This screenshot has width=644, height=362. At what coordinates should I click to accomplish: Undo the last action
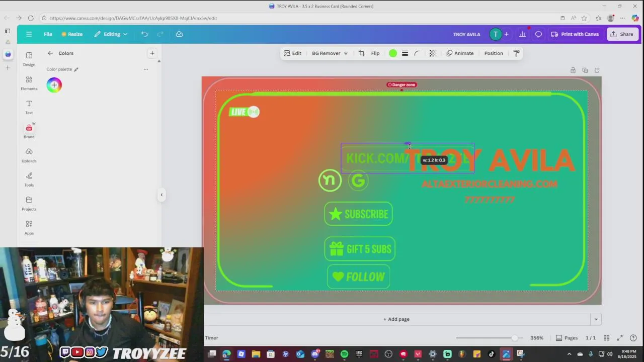click(144, 34)
